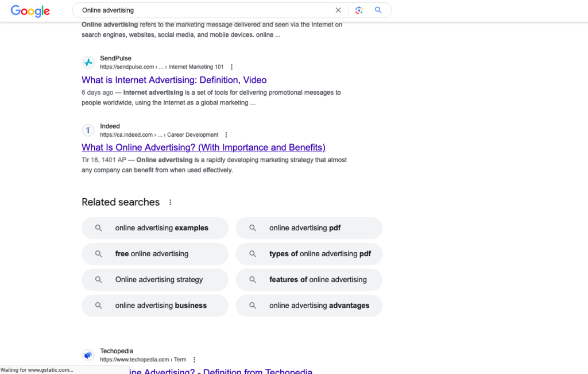This screenshot has height=374, width=588.
Task: Click the SendPulse site URL
Action: 161,67
